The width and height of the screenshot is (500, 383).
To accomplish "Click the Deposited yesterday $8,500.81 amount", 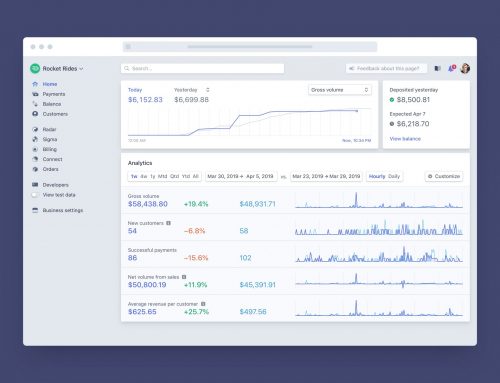I will [x=413, y=100].
